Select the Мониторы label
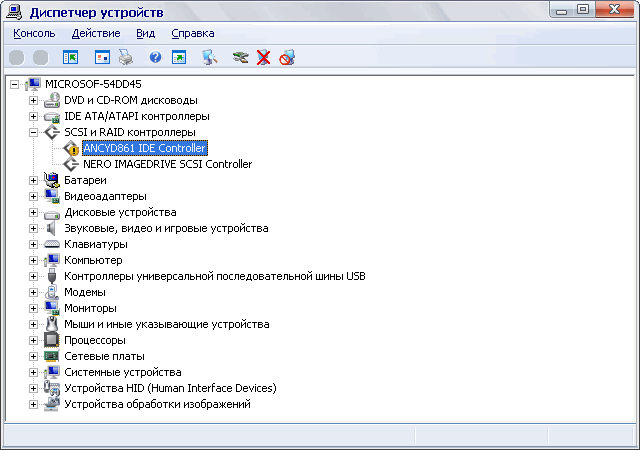 90,308
